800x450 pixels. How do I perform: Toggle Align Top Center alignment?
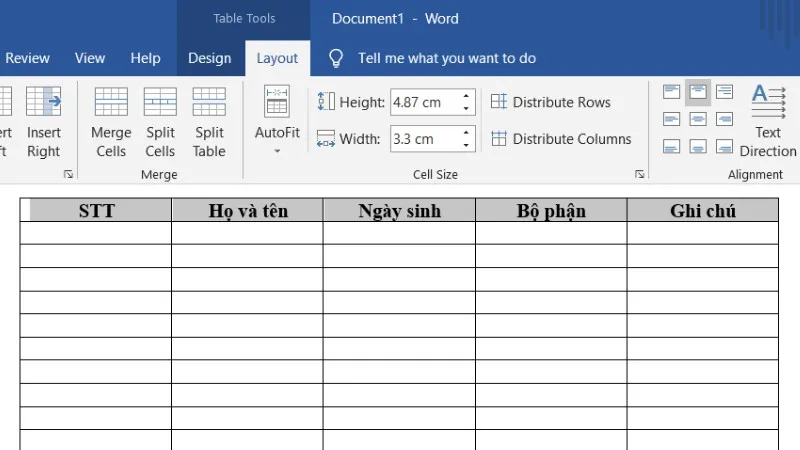coord(698,92)
